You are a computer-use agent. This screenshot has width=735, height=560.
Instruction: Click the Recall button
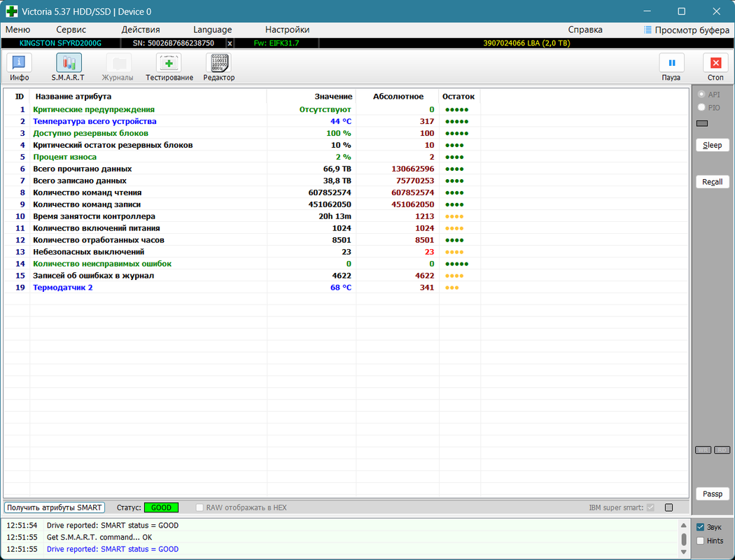point(712,182)
